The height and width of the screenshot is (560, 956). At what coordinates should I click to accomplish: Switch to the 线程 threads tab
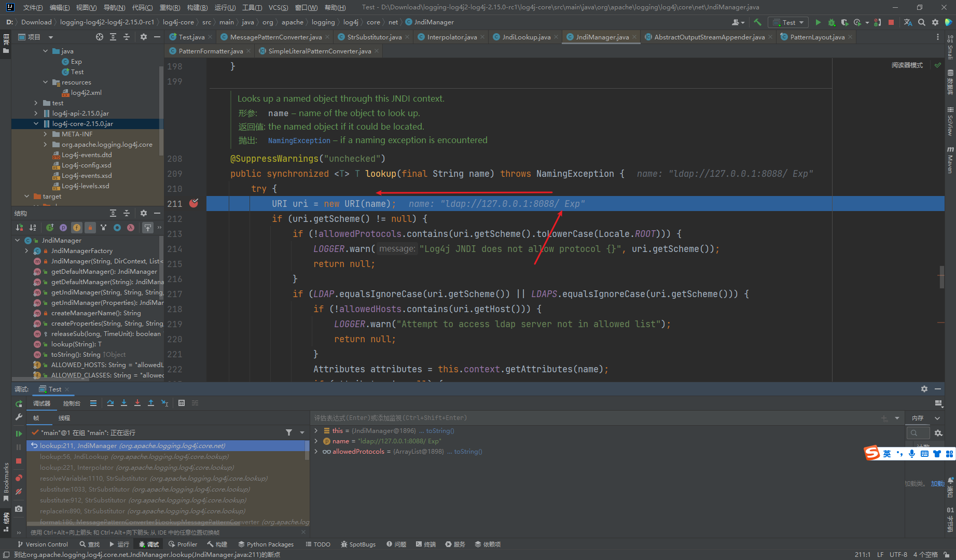(64, 418)
